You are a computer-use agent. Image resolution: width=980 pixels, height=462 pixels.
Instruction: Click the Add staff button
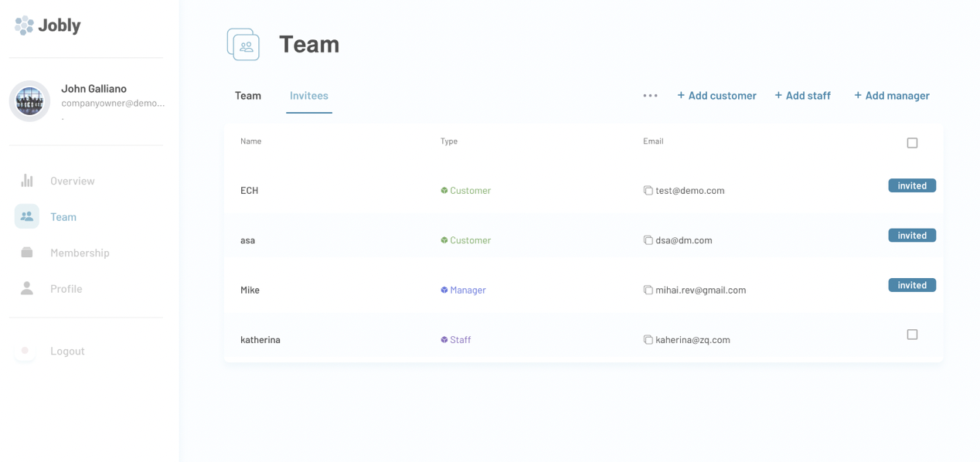802,96
